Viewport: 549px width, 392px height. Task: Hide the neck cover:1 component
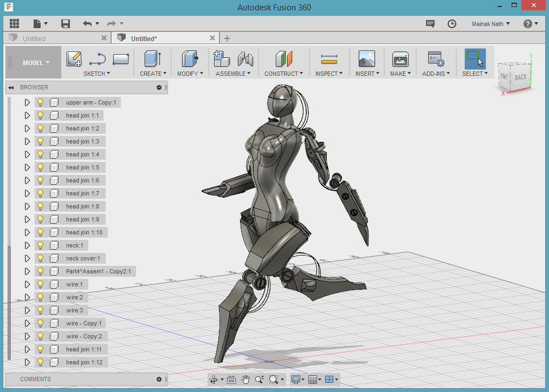click(x=41, y=258)
